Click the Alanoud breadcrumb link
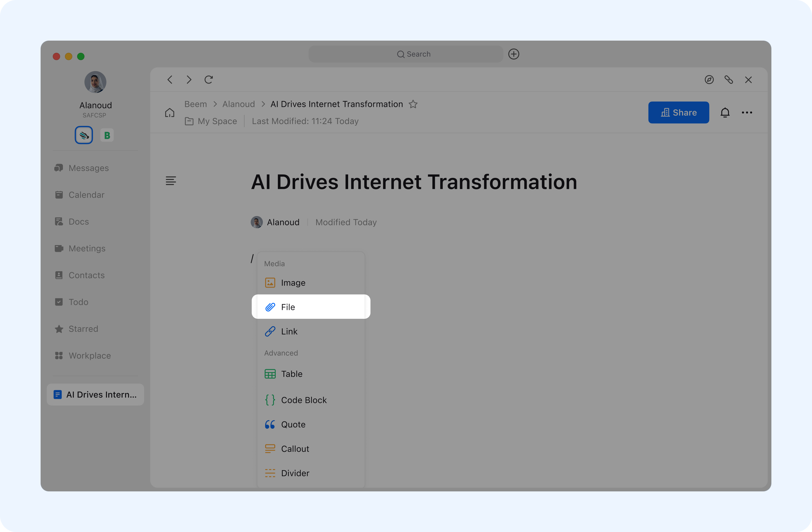Viewport: 812px width, 532px height. click(239, 104)
